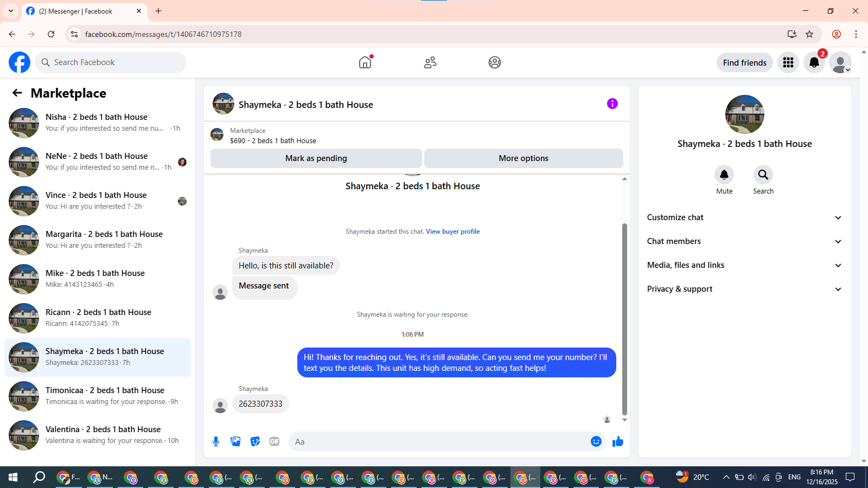The image size is (868, 488).
Task: Send a thumbs-up like
Action: coord(618,441)
